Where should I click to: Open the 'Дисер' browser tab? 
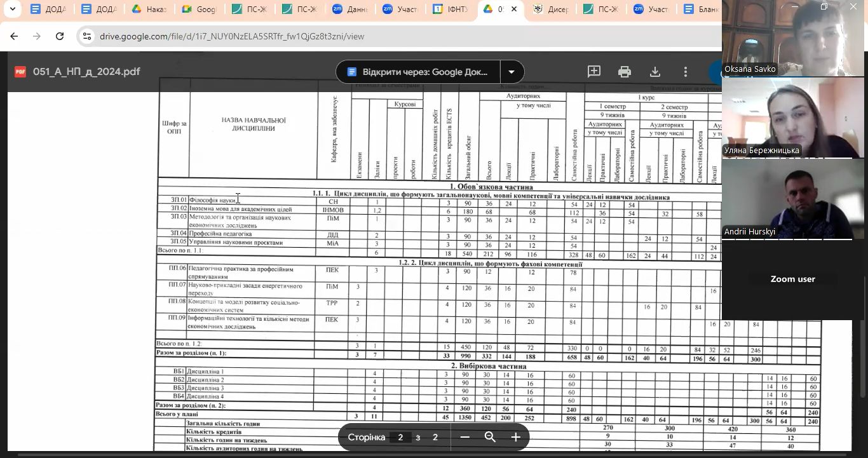tap(552, 10)
